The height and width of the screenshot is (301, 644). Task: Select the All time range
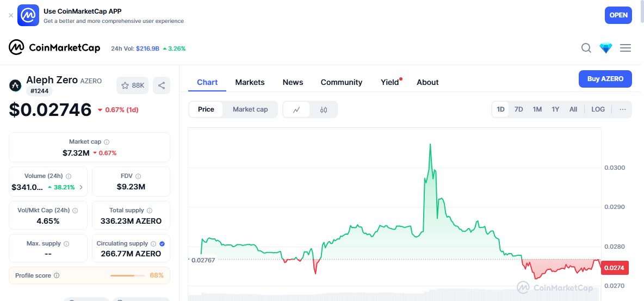pyautogui.click(x=573, y=109)
